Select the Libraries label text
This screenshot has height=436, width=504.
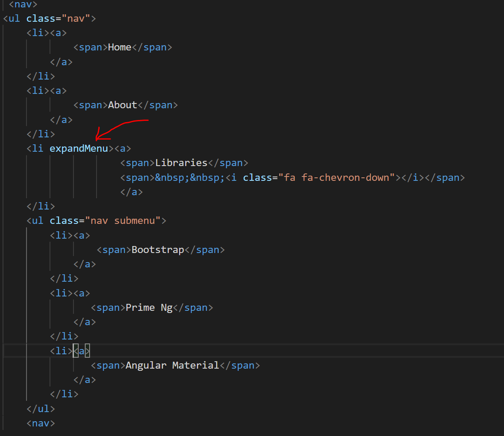coord(181,163)
